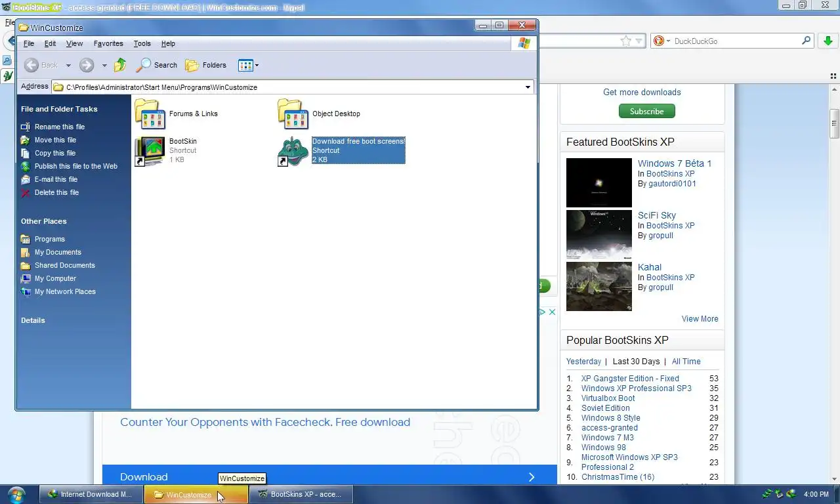Click the Forward arrow in the Explorer toolbar
840x504 pixels.
click(87, 65)
